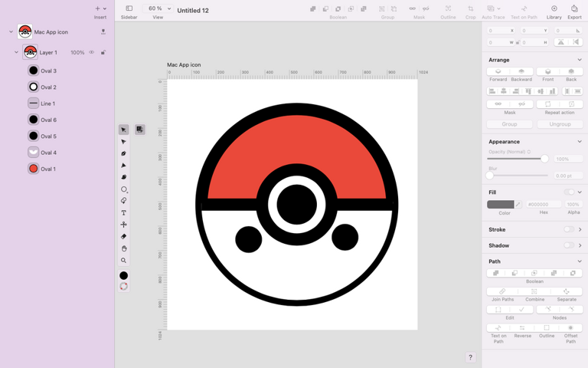Click Bring to Front icon
This screenshot has height=368, width=588.
pyautogui.click(x=548, y=71)
